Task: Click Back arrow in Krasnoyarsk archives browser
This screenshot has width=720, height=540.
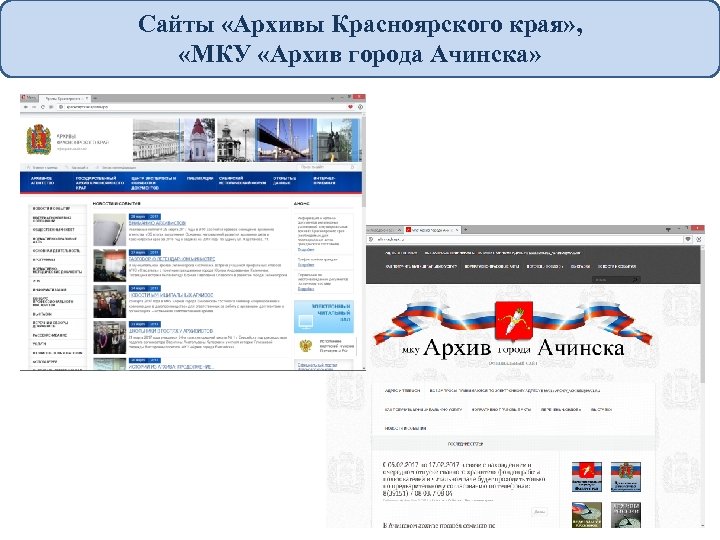Action: coord(26,107)
